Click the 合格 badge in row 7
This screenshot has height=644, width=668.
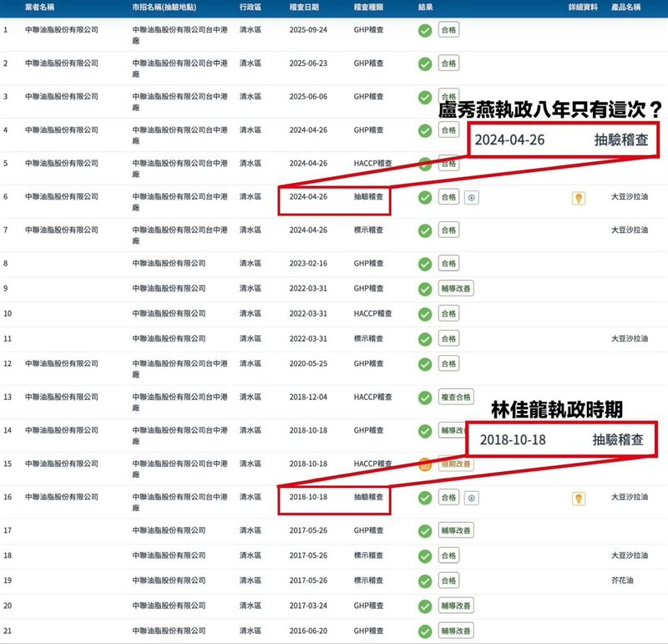click(448, 231)
